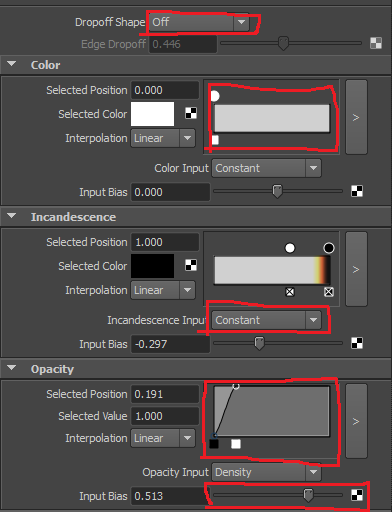Click the Color Input Bias map checker icon
This screenshot has height=512, width=392.
pyautogui.click(x=357, y=191)
